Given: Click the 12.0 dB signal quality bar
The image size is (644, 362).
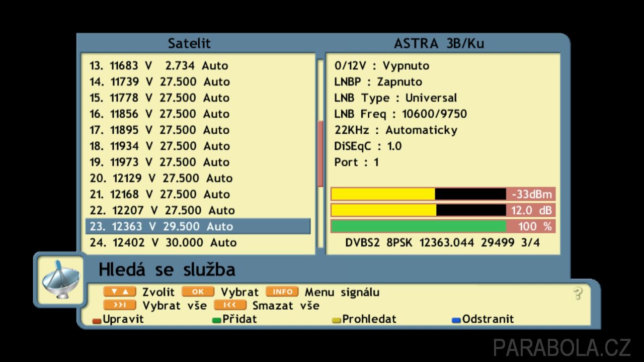Looking at the screenshot, I should (x=443, y=210).
